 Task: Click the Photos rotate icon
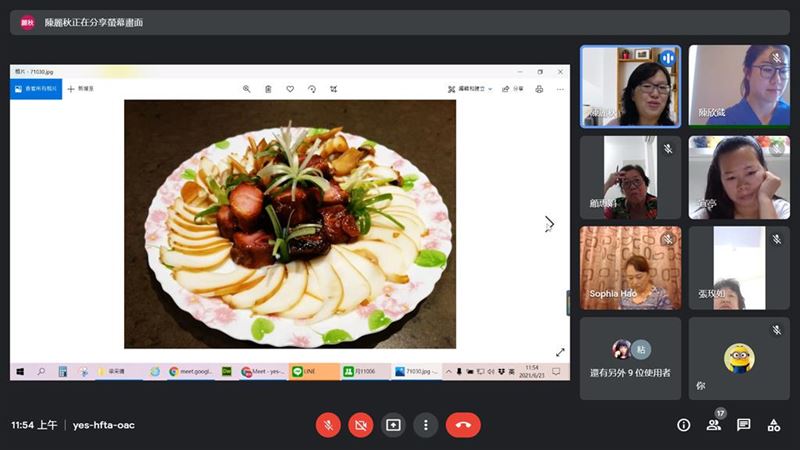[312, 89]
